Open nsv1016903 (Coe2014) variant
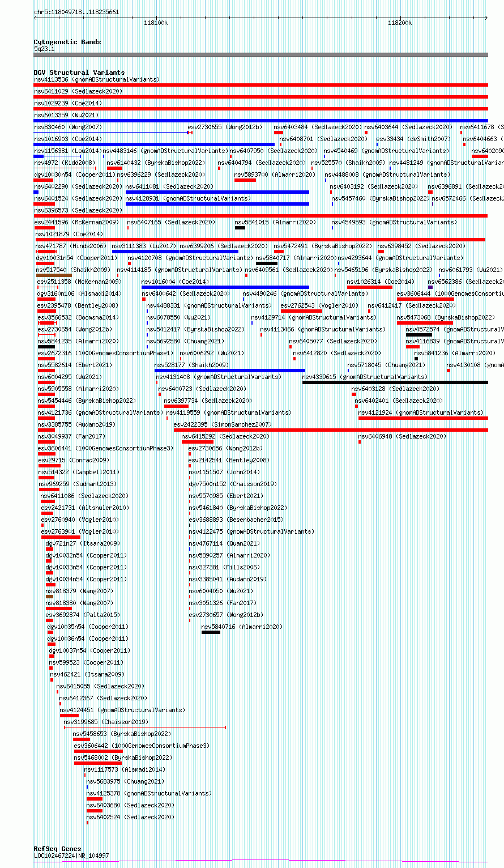The image size is (504, 868). pos(68,139)
